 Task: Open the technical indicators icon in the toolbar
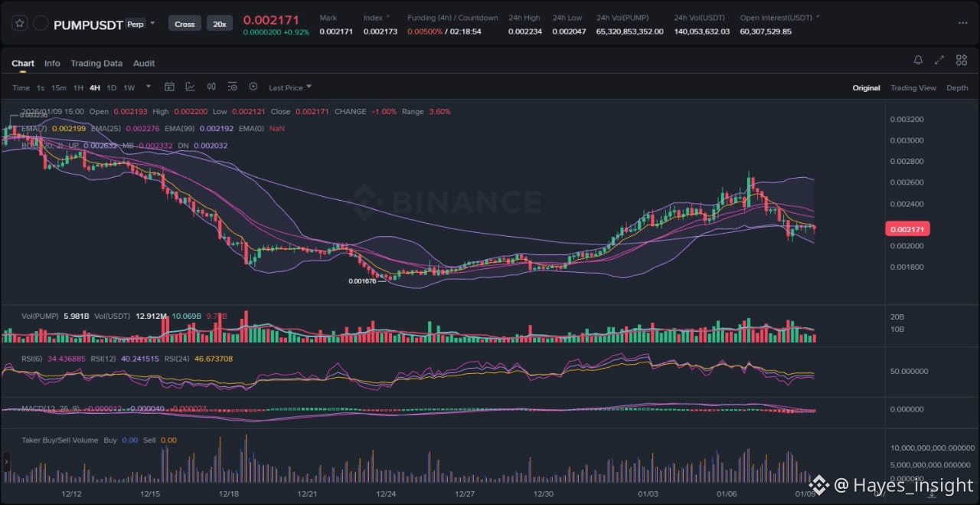point(190,87)
